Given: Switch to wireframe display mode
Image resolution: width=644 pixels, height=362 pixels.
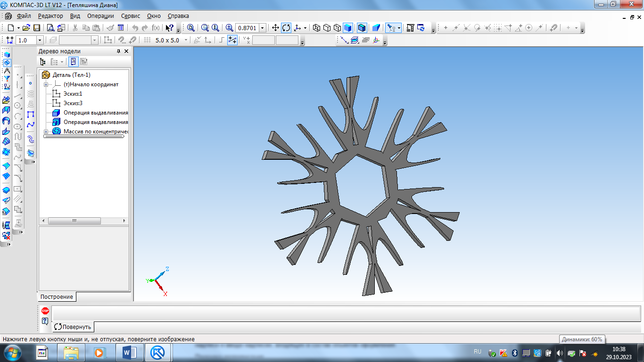Looking at the screenshot, I should pyautogui.click(x=316, y=28).
